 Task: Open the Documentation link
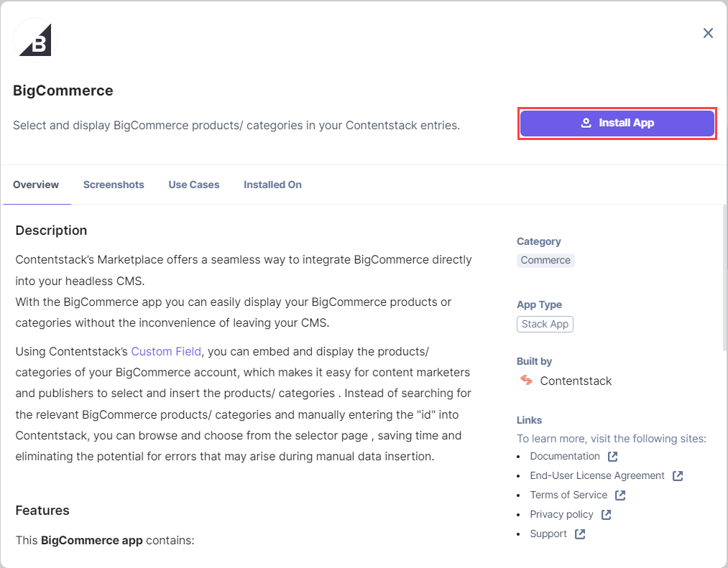(565, 456)
